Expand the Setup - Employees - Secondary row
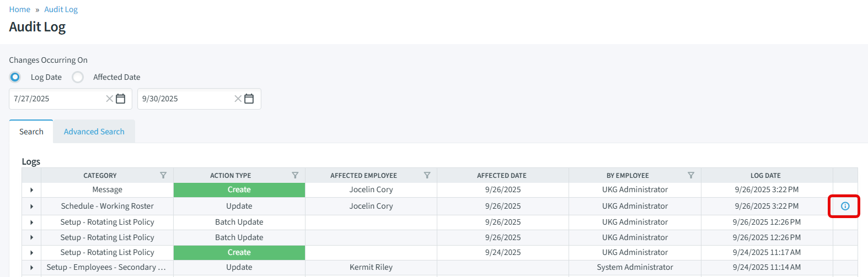Viewport: 868px width, 277px height. (31, 268)
